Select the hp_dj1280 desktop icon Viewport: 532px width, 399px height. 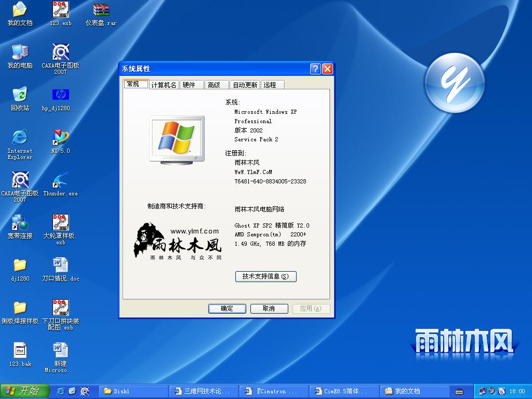(x=60, y=99)
